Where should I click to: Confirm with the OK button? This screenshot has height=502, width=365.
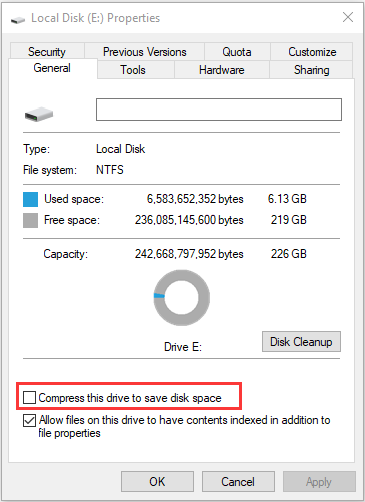coord(157,482)
